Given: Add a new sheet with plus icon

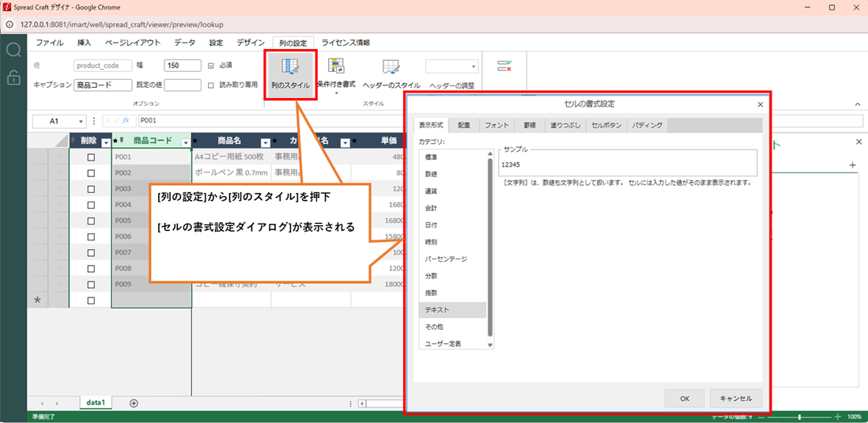Looking at the screenshot, I should coord(134,403).
